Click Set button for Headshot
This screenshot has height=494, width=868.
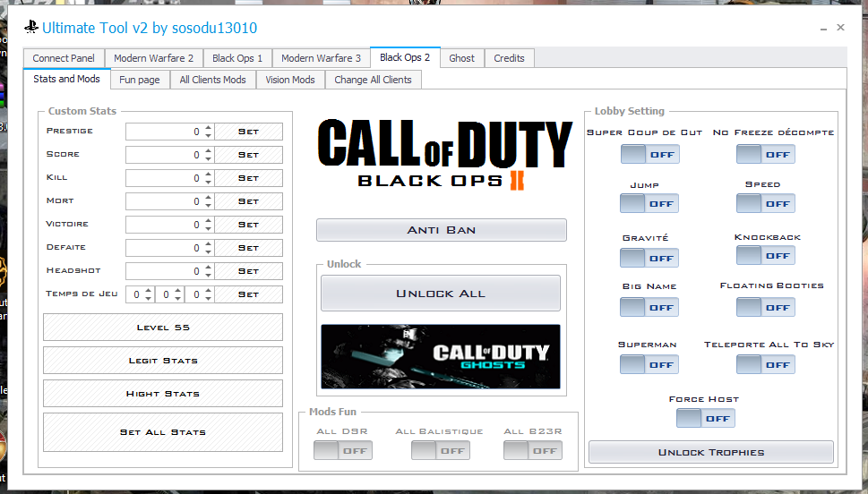point(248,271)
